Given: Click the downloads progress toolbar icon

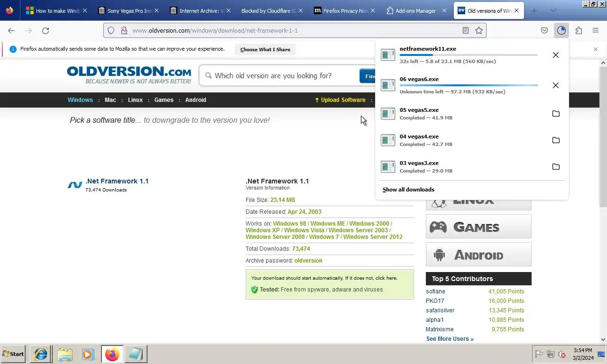Looking at the screenshot, I should point(561,30).
